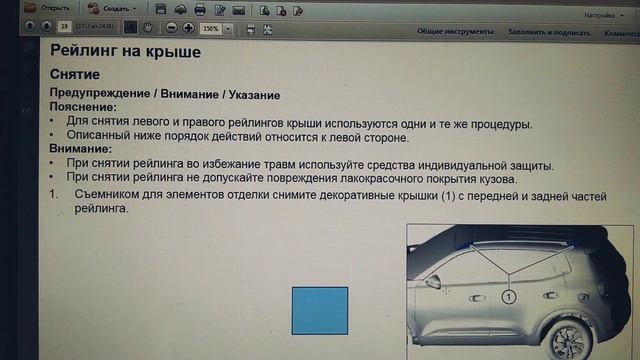Viewport: 640px width, 360px height.
Task: Click the Снятие subheading
Action: [x=75, y=74]
